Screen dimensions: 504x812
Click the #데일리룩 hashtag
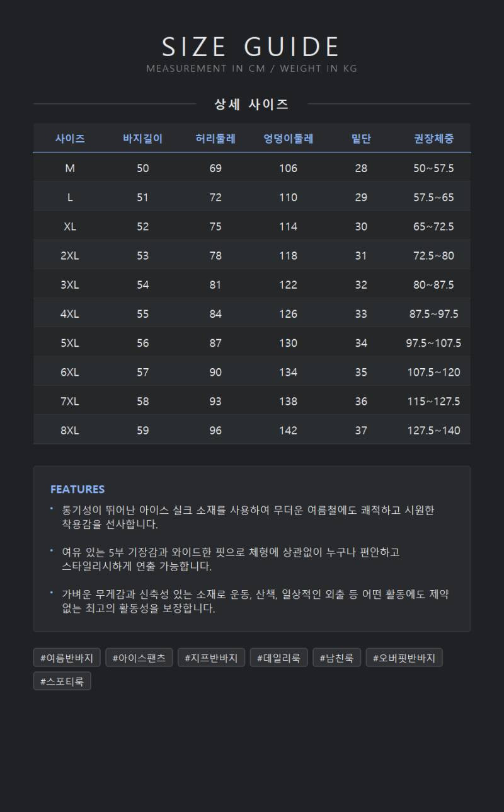[278, 658]
